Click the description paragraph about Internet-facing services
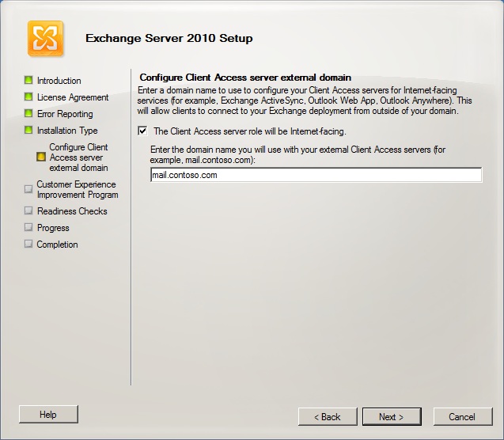 tap(305, 101)
